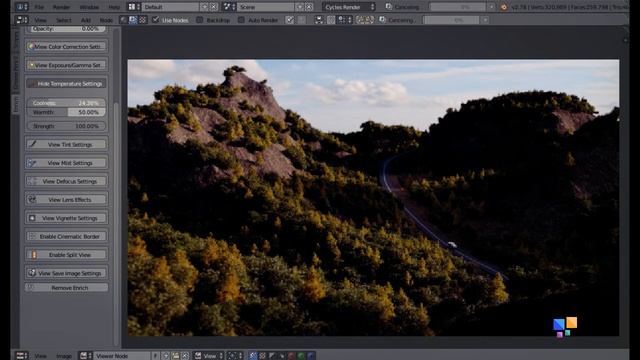Delete the Default screen layout

213,7
